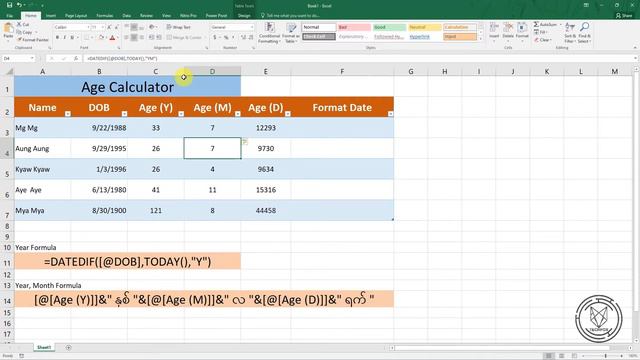Open the Calibri font name dropdown

pyautogui.click(x=88, y=27)
